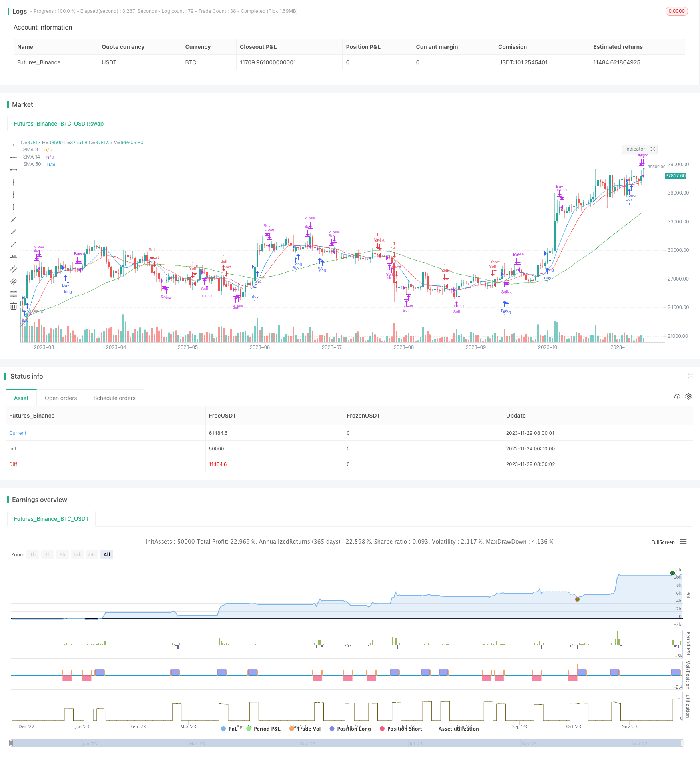The image size is (700, 759).
Task: Select the Fibonacci retracement lines tool
Action: [14, 294]
